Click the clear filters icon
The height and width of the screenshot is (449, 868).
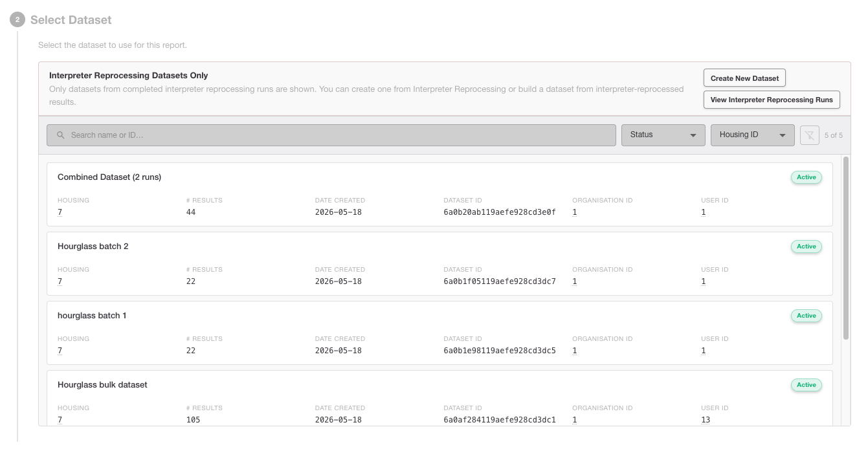click(x=810, y=135)
